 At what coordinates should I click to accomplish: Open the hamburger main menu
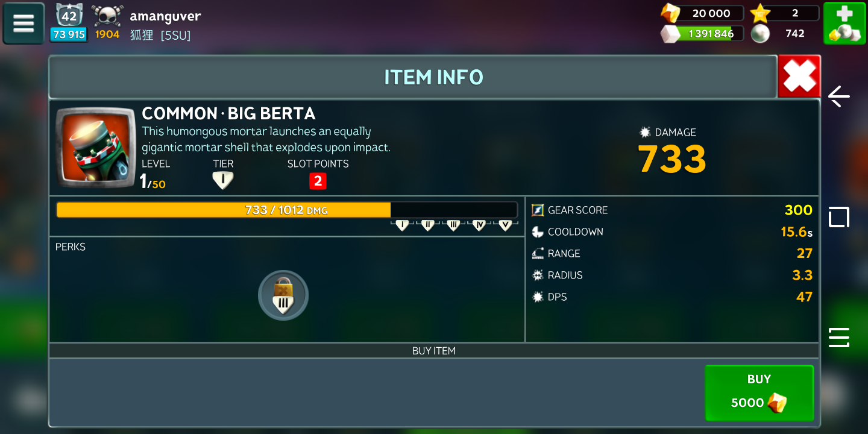[24, 23]
